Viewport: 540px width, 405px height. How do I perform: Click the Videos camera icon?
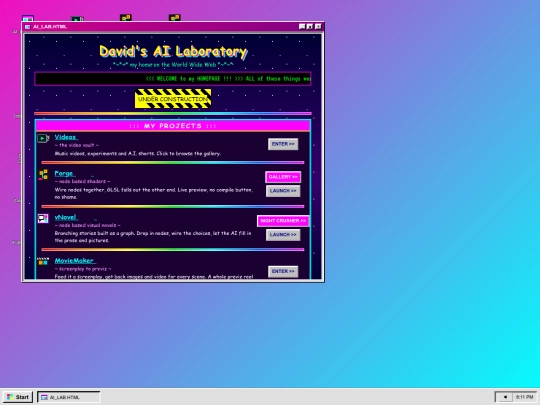click(x=43, y=138)
